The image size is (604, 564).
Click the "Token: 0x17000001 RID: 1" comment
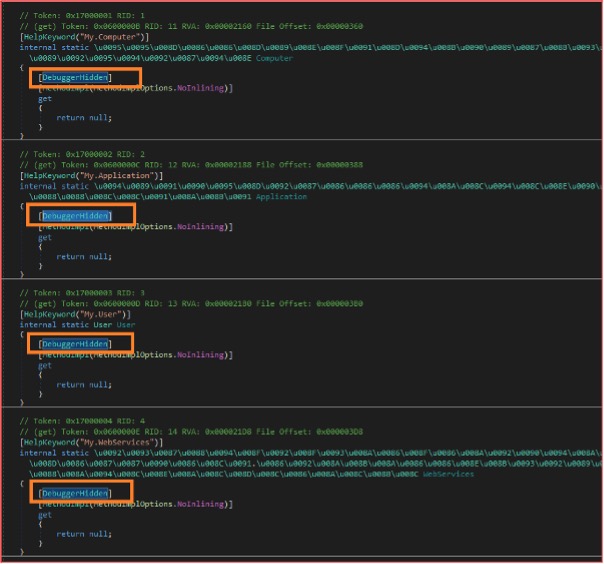pyautogui.click(x=82, y=15)
